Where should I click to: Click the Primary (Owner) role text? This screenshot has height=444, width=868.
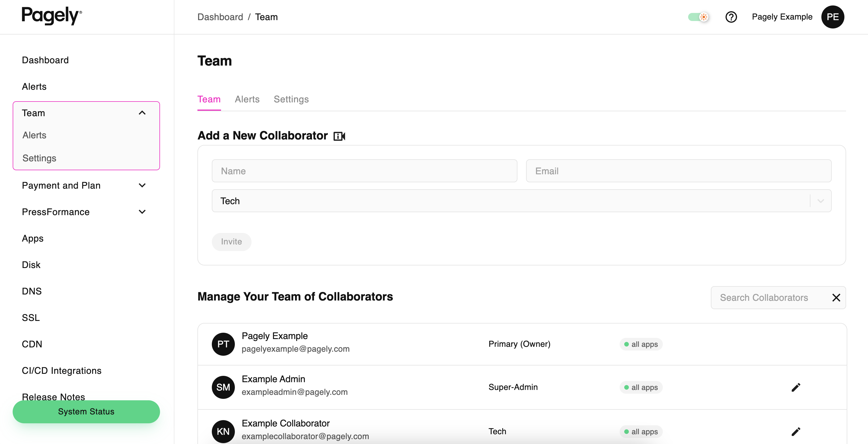[x=519, y=344]
